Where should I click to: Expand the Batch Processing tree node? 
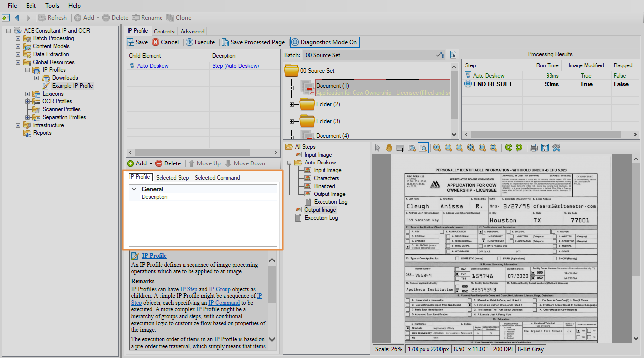(x=18, y=38)
